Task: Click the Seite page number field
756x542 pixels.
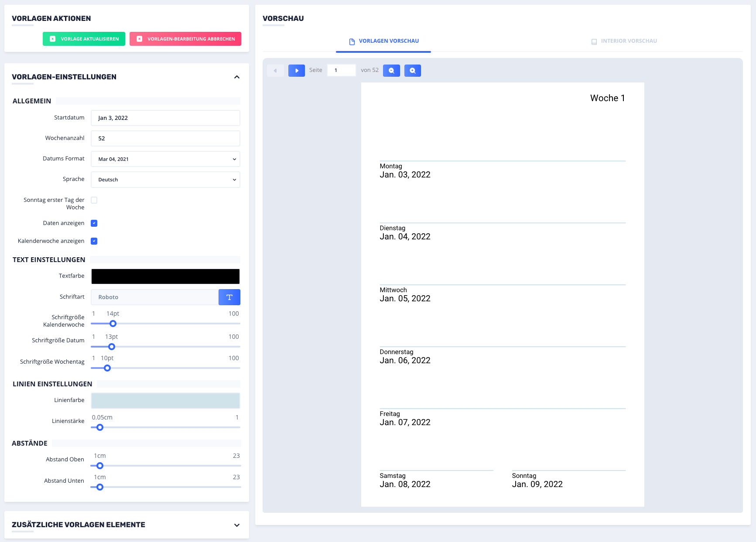Action: coord(341,70)
